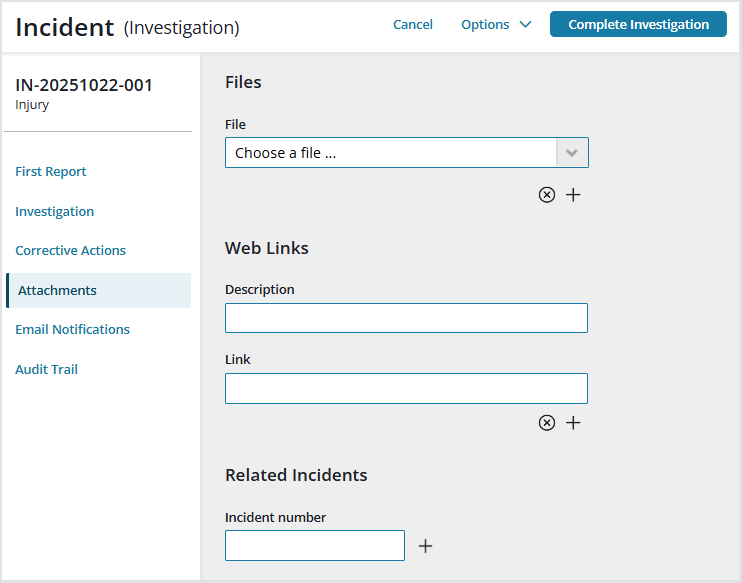
Task: Click the Cancel link
Action: click(413, 25)
